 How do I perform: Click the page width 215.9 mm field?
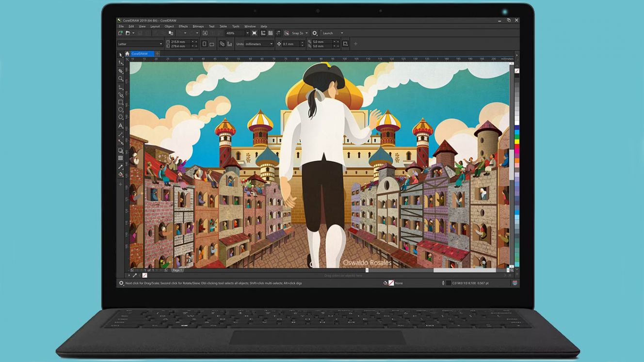tap(180, 42)
